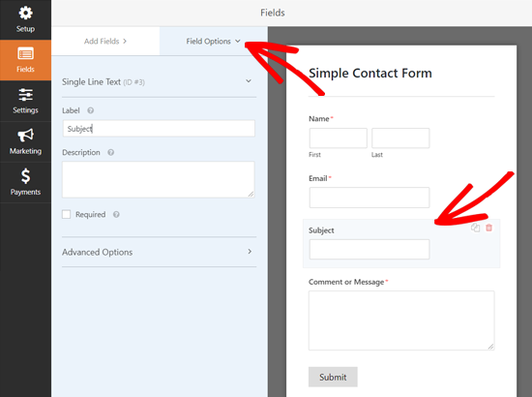The width and height of the screenshot is (532, 397).
Task: Click the Submit button in form preview
Action: pyautogui.click(x=333, y=377)
